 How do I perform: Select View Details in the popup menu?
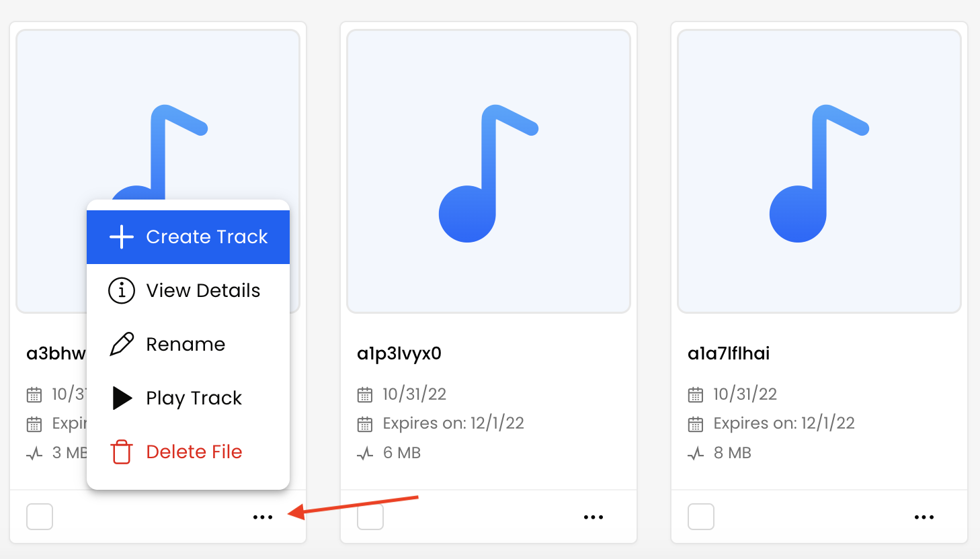coord(188,291)
